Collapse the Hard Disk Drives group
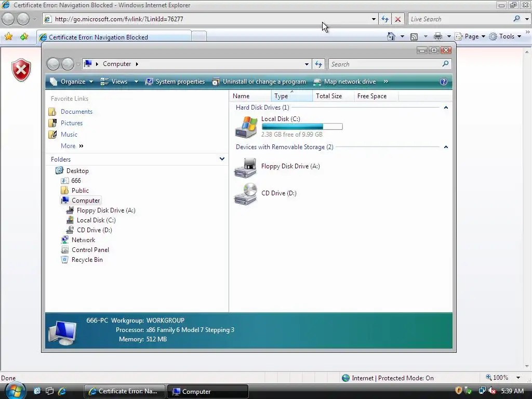Viewport: 532px width, 399px height. pos(446,107)
